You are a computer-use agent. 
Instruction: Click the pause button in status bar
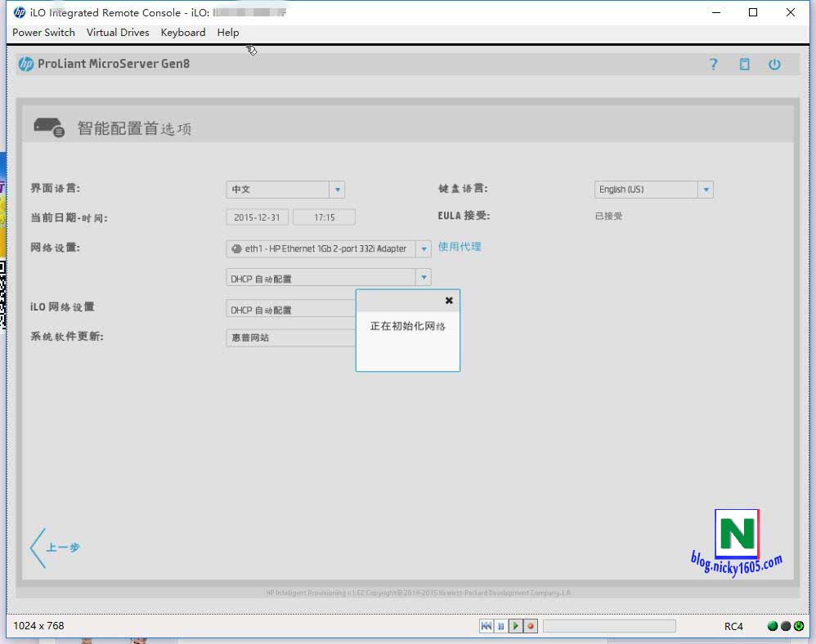[x=500, y=626]
